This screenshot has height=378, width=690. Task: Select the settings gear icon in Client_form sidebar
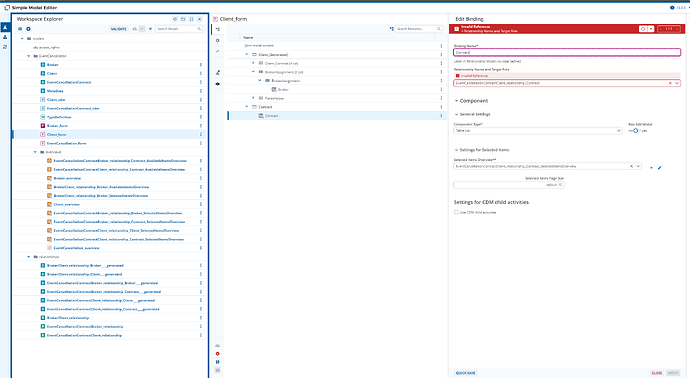point(217,40)
